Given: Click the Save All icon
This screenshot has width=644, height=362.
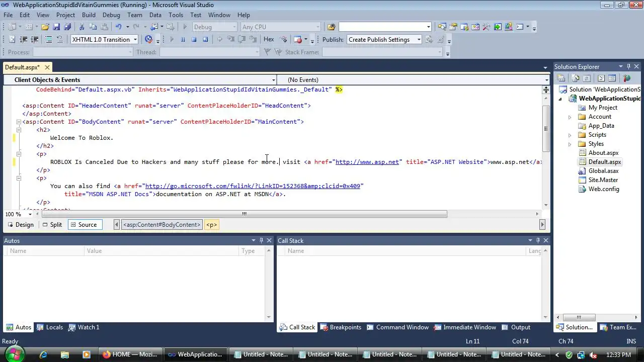Looking at the screenshot, I should (67, 27).
